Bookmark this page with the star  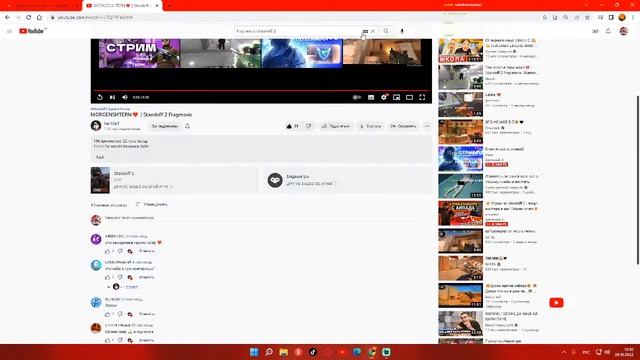coord(587,18)
